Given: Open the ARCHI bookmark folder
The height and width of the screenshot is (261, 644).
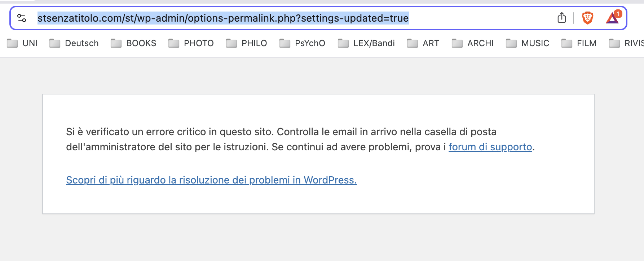Looking at the screenshot, I should point(473,43).
